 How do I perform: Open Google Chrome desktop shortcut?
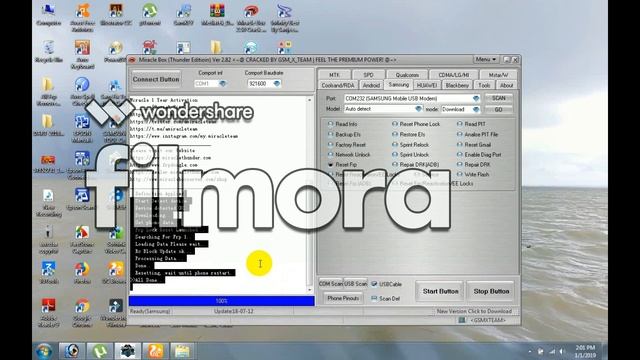coord(82,312)
